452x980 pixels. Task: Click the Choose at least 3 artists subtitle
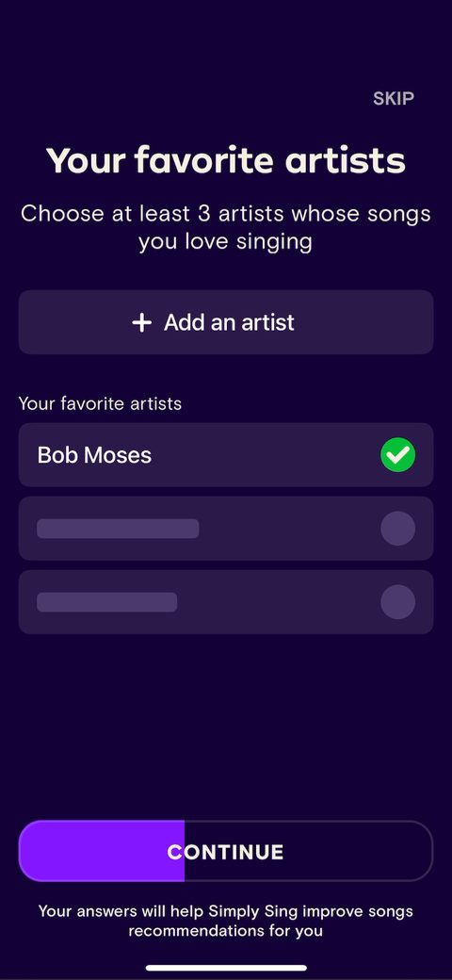226,227
